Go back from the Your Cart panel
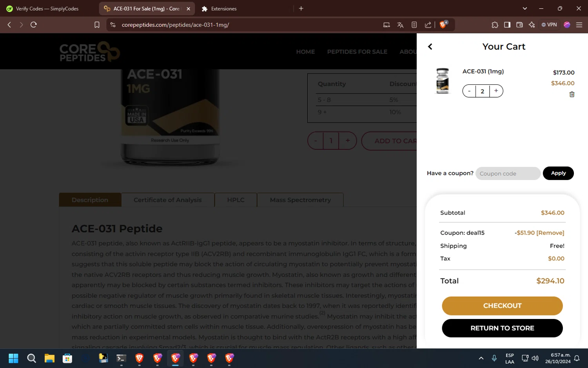The image size is (588, 368). (x=430, y=47)
